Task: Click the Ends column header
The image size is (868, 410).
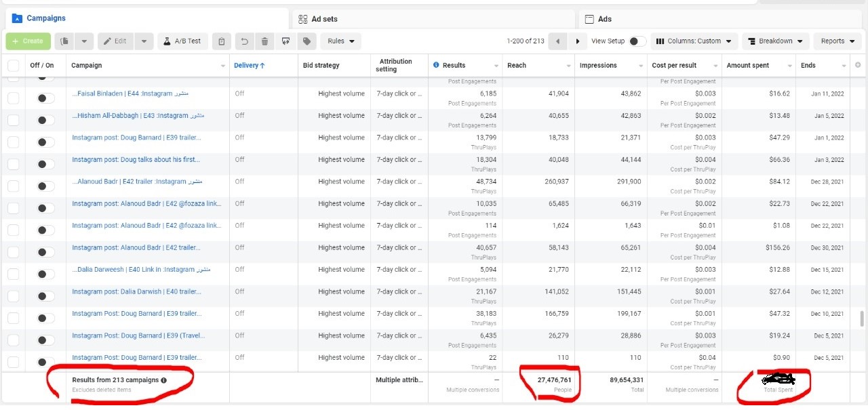Action: (x=808, y=66)
